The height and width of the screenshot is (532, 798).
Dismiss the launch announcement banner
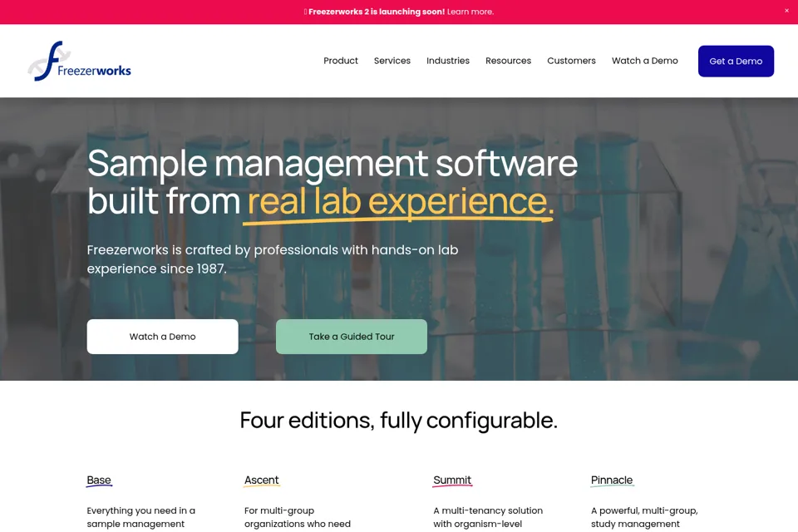pos(786,11)
